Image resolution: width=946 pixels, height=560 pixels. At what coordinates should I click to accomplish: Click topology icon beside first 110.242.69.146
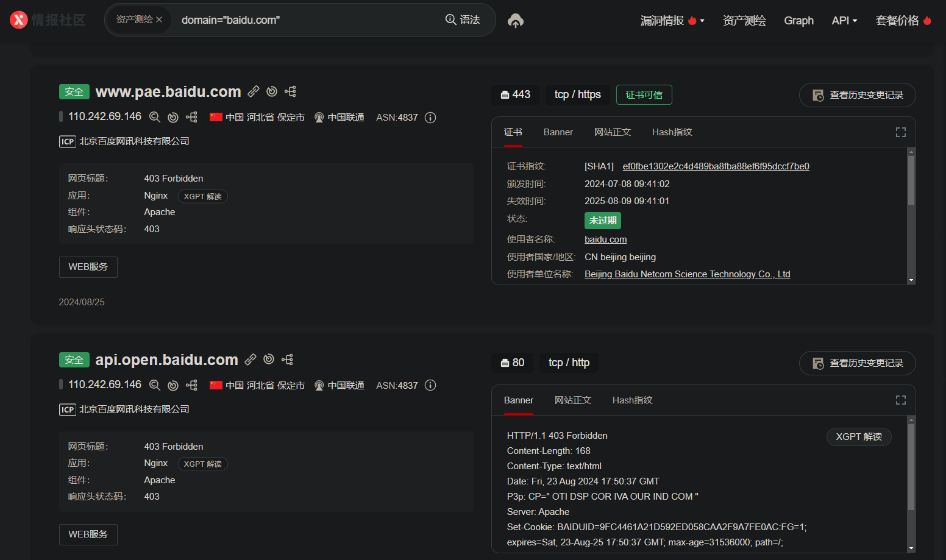click(x=191, y=117)
